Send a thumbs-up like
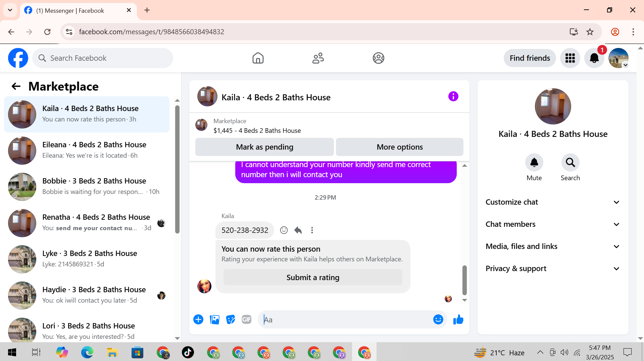Viewport: 644px width, 361px height. [458, 320]
